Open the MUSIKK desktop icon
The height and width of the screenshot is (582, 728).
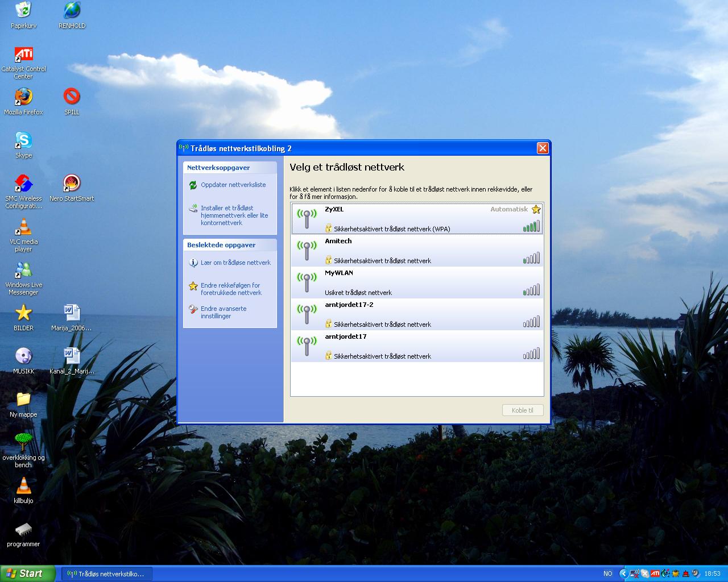[x=23, y=361]
